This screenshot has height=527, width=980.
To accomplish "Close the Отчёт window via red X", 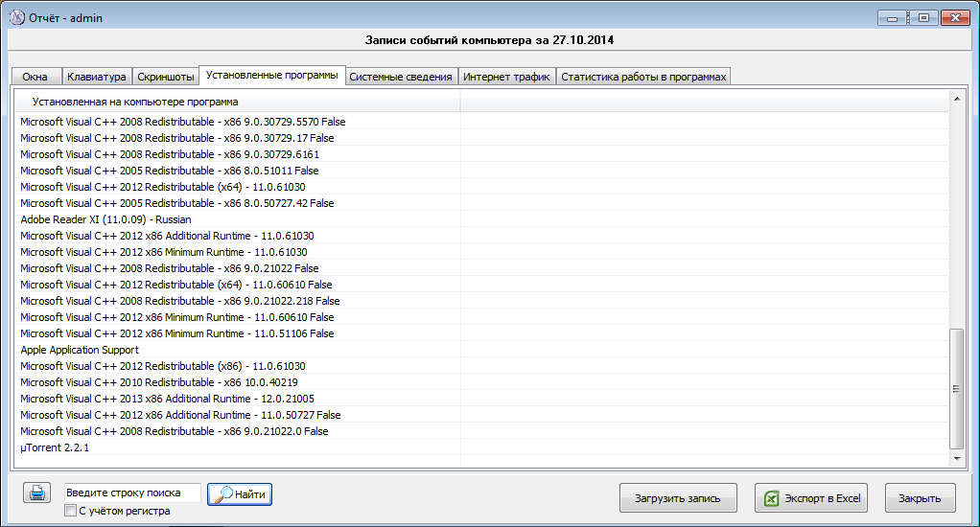I will point(955,18).
